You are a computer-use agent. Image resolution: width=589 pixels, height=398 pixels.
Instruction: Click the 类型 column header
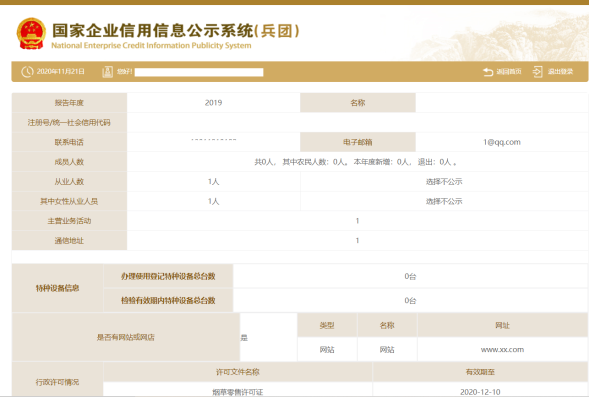coord(327,325)
